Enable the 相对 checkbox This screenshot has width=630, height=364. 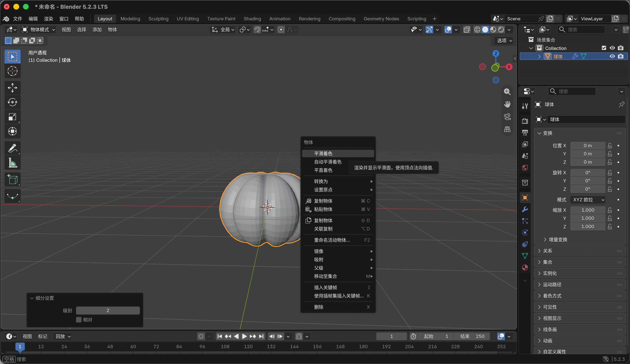pos(79,320)
